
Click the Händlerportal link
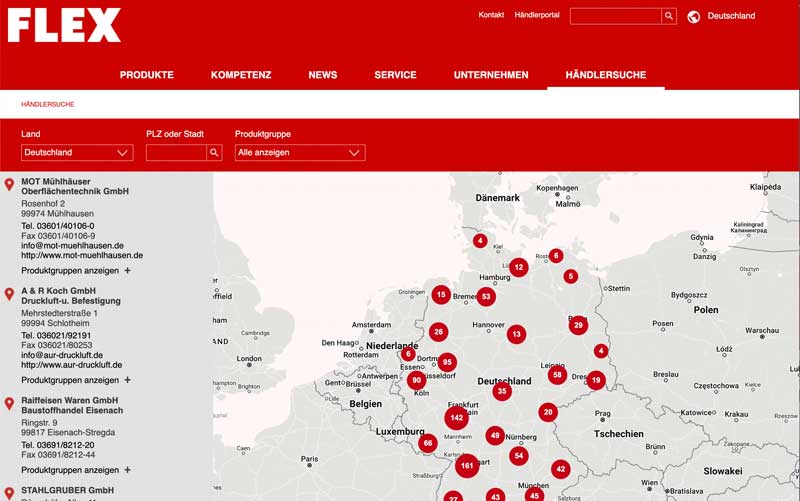pyautogui.click(x=537, y=15)
